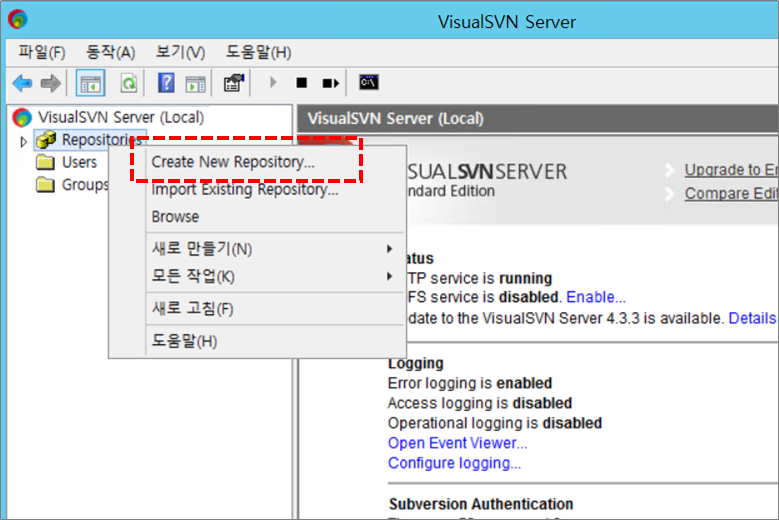Toggle the console tree pane button

[90, 83]
